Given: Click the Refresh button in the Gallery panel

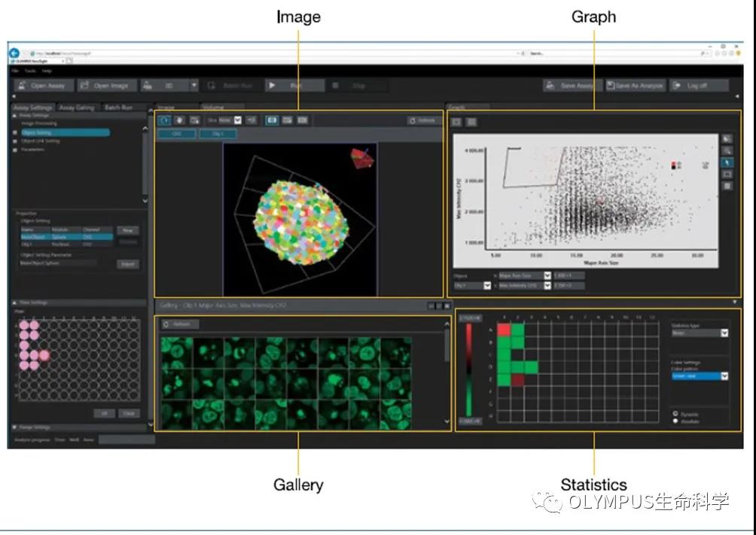Looking at the screenshot, I should pyautogui.click(x=180, y=324).
